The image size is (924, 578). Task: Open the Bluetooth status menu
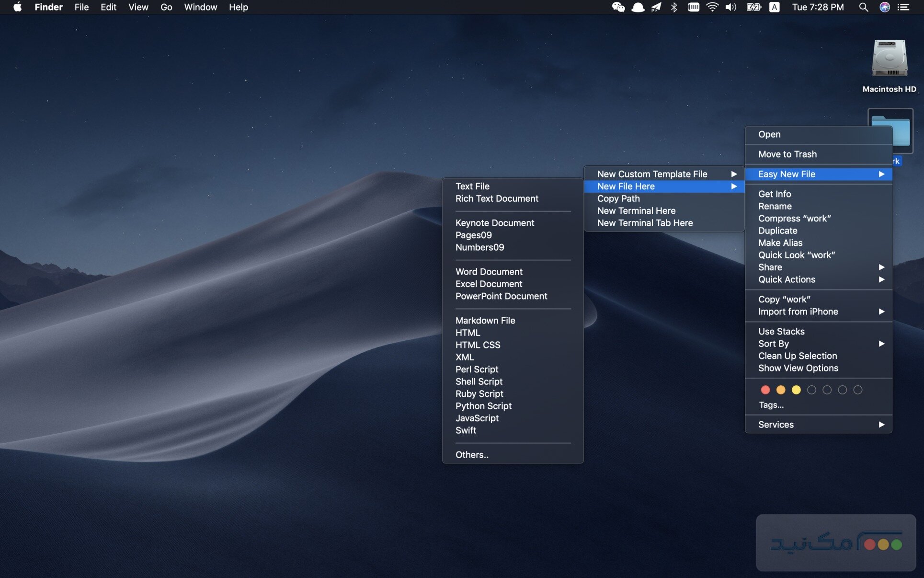(x=674, y=7)
